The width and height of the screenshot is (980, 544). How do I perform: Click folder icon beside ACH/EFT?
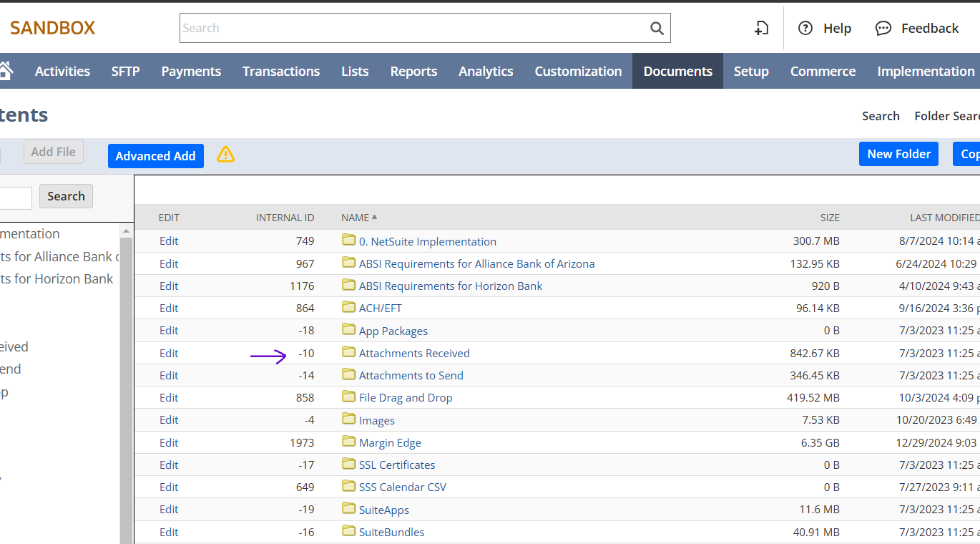point(348,307)
